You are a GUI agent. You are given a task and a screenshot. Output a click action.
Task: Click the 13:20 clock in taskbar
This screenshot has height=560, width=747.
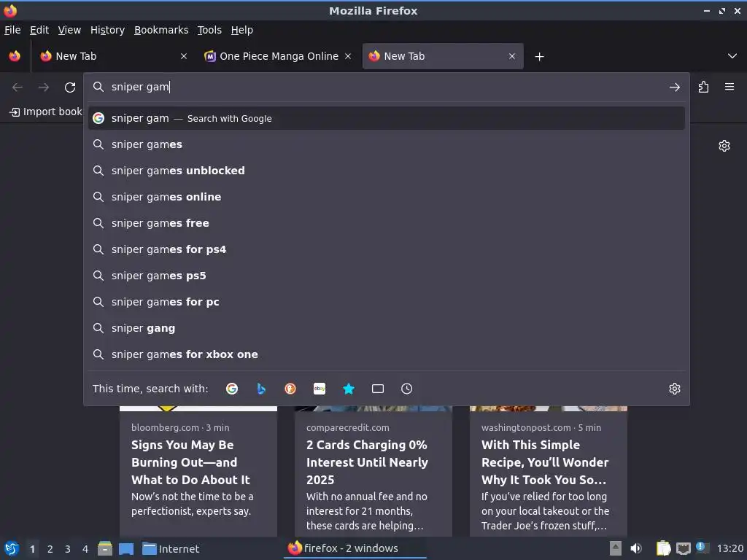(x=729, y=549)
